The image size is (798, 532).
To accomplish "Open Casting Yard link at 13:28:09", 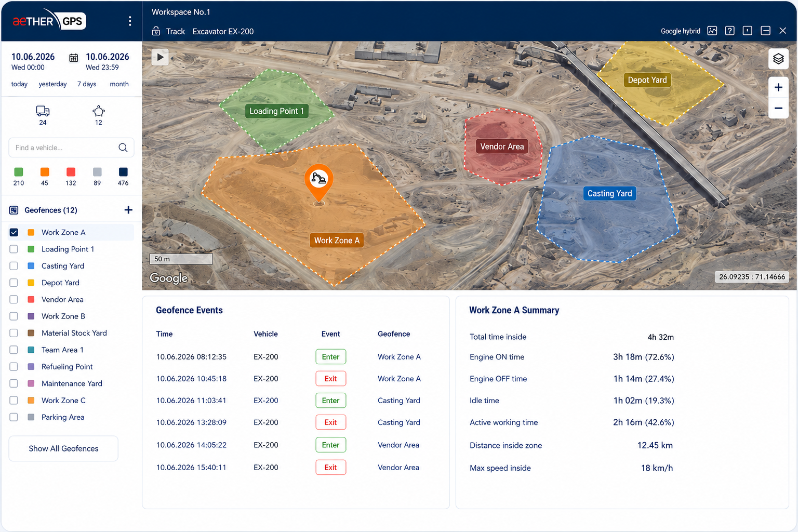I will point(399,422).
